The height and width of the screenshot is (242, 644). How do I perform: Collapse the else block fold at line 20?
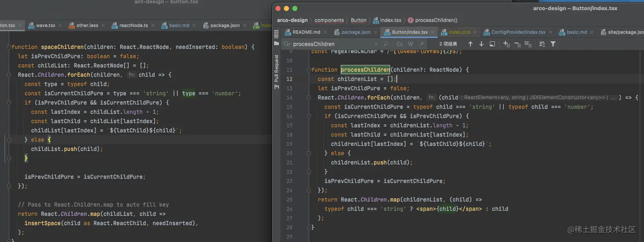coord(308,153)
